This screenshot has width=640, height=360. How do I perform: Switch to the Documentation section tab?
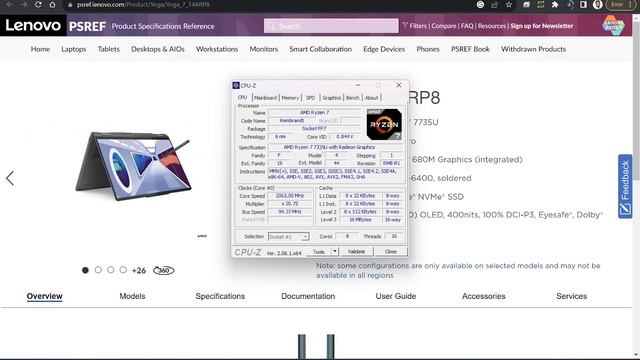(308, 296)
